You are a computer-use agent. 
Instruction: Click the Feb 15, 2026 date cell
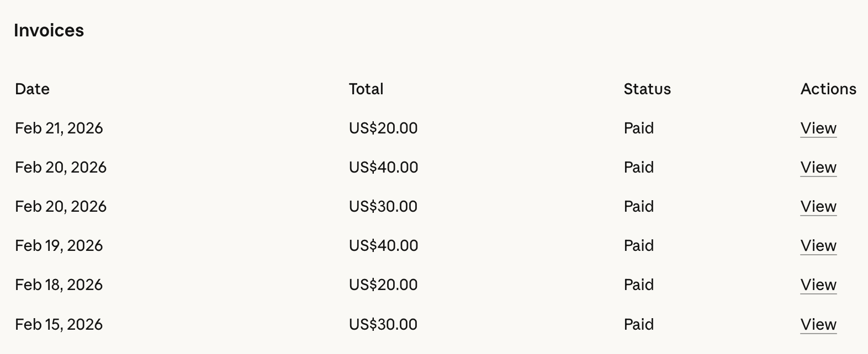tap(59, 324)
